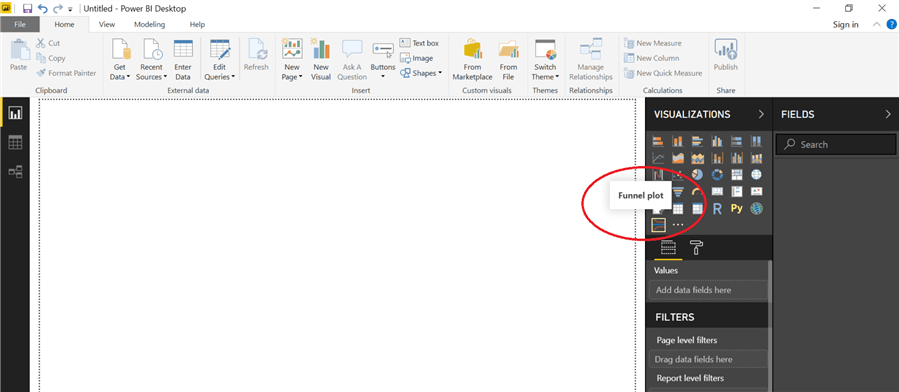
Task: Switch to the View ribbon tab
Action: (107, 24)
